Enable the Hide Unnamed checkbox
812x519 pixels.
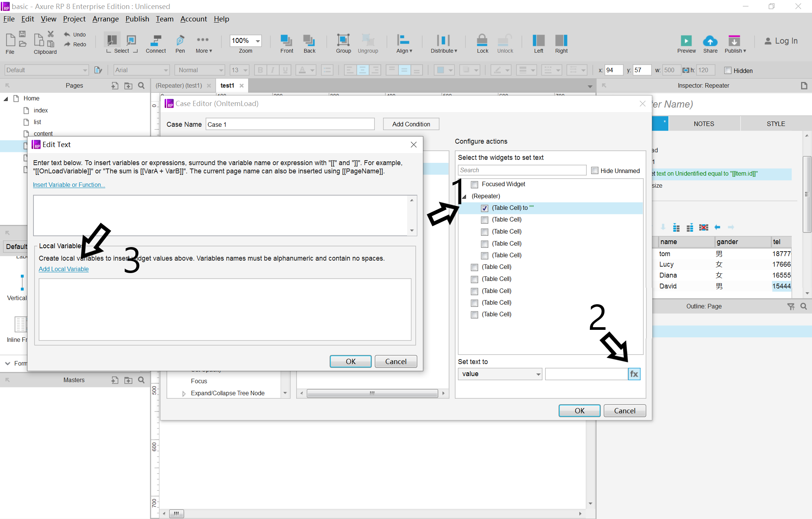coord(595,171)
